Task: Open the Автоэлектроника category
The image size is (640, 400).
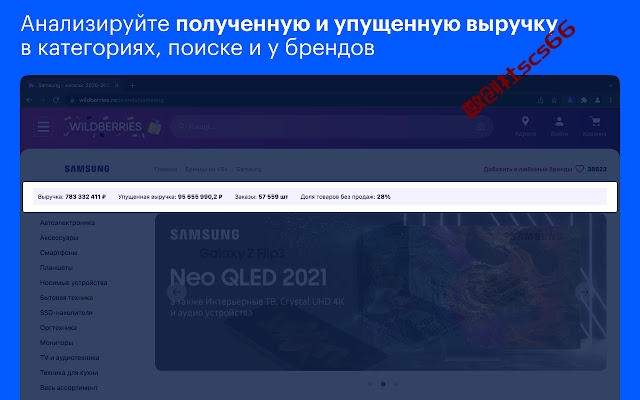Action: (x=67, y=222)
